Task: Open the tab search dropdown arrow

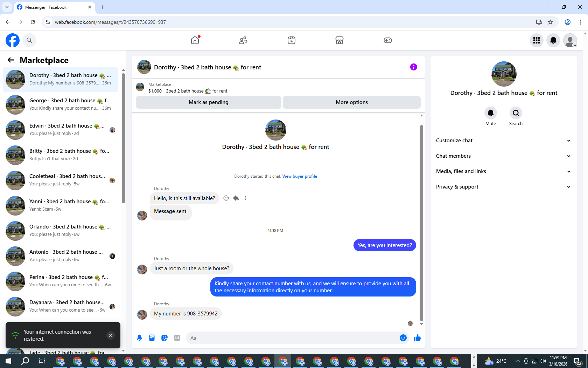Action: [7, 7]
